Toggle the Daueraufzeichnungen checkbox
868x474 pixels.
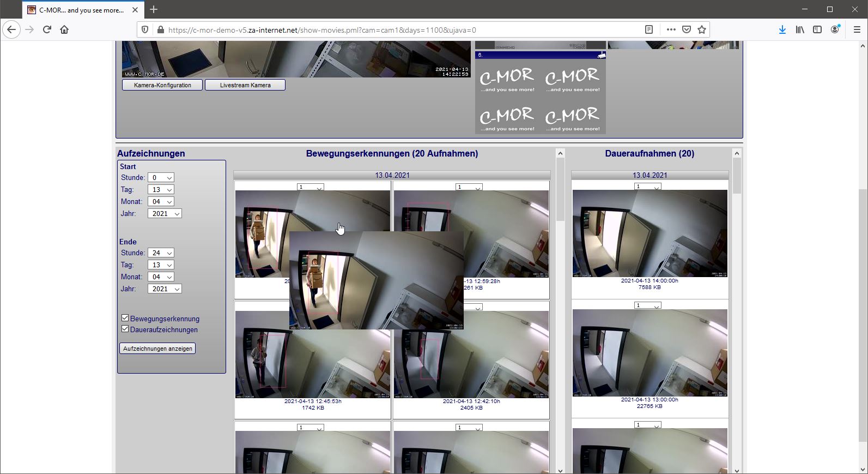click(x=125, y=329)
